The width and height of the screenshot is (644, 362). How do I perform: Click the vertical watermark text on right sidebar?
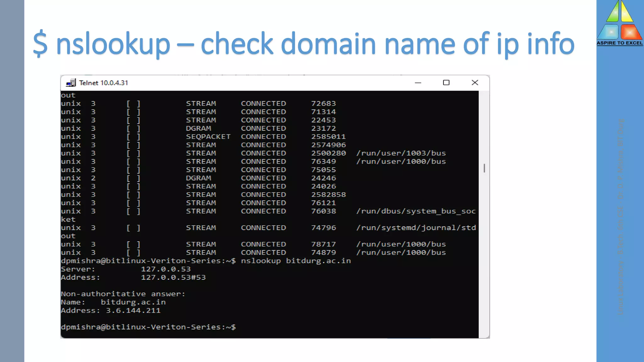click(621, 217)
